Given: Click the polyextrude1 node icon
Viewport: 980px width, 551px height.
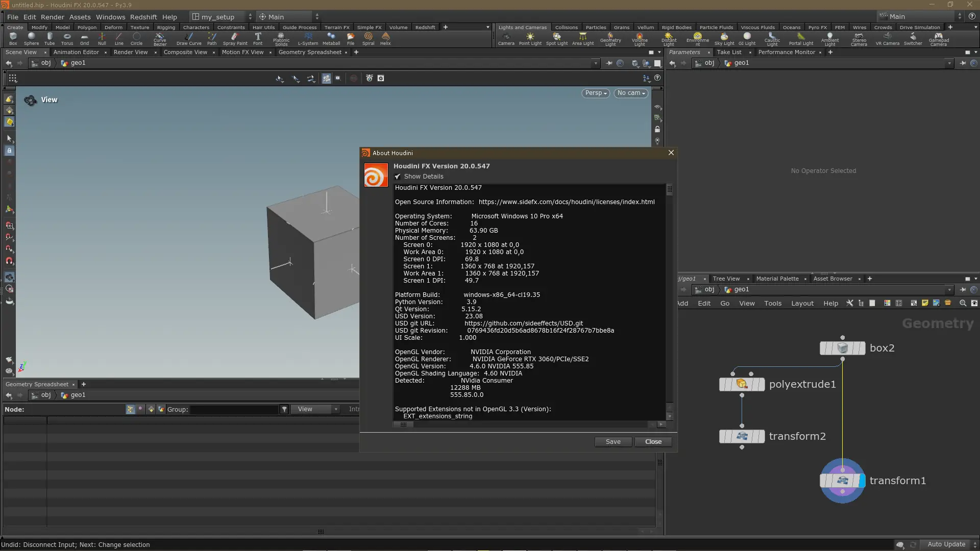Looking at the screenshot, I should click(742, 384).
